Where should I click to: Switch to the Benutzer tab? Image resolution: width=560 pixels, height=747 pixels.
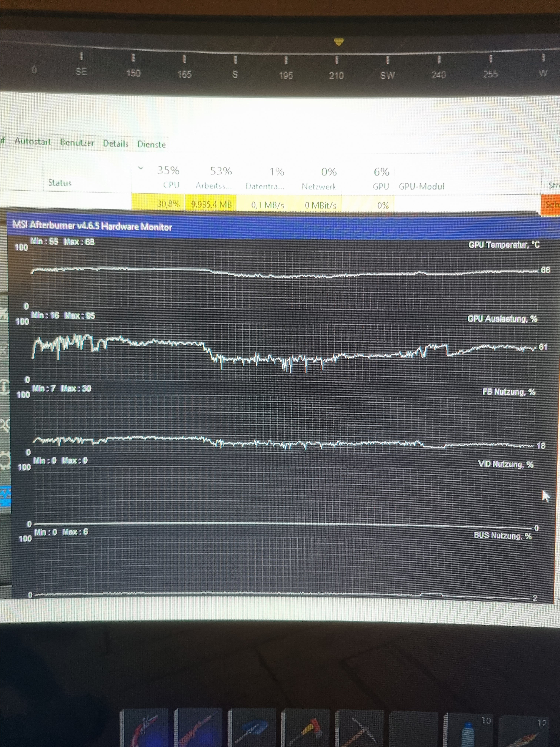(77, 142)
